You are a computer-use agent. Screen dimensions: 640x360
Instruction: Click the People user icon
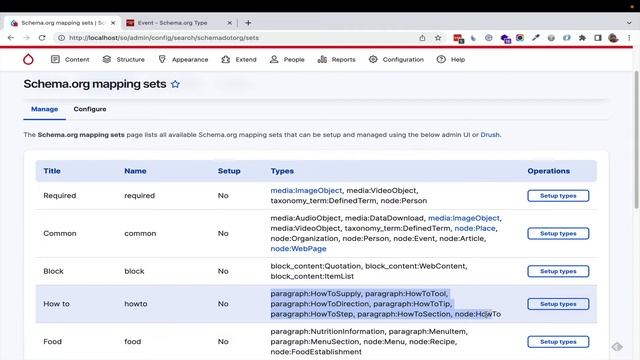click(x=274, y=60)
